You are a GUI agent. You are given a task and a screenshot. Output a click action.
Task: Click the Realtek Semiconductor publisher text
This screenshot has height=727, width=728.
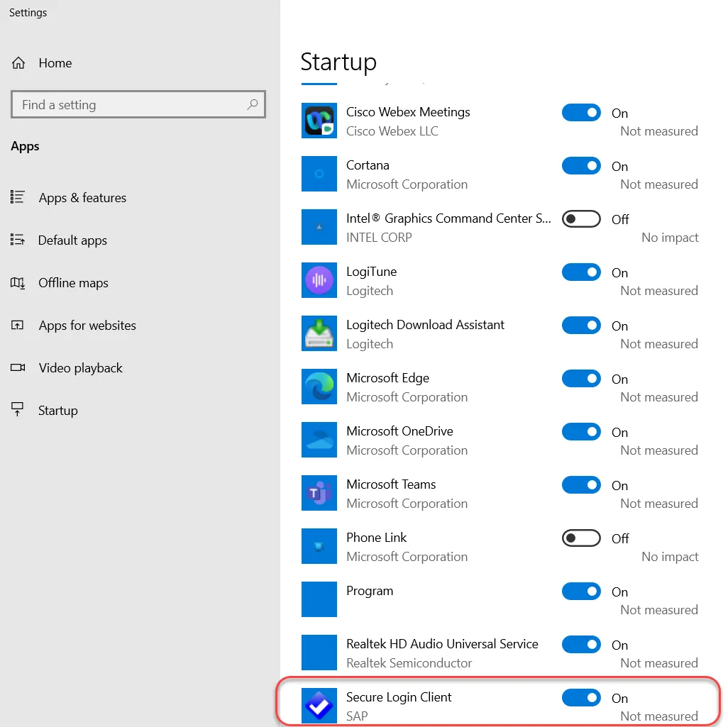coord(409,663)
